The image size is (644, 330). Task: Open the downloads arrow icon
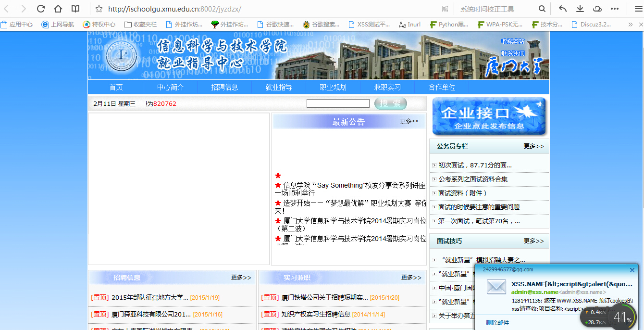[580, 9]
